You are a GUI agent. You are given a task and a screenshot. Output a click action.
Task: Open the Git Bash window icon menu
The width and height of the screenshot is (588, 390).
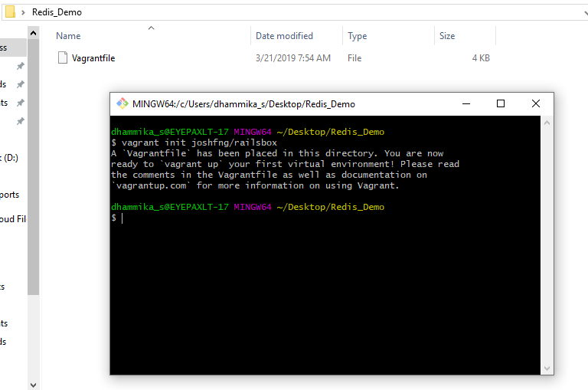pyautogui.click(x=122, y=103)
